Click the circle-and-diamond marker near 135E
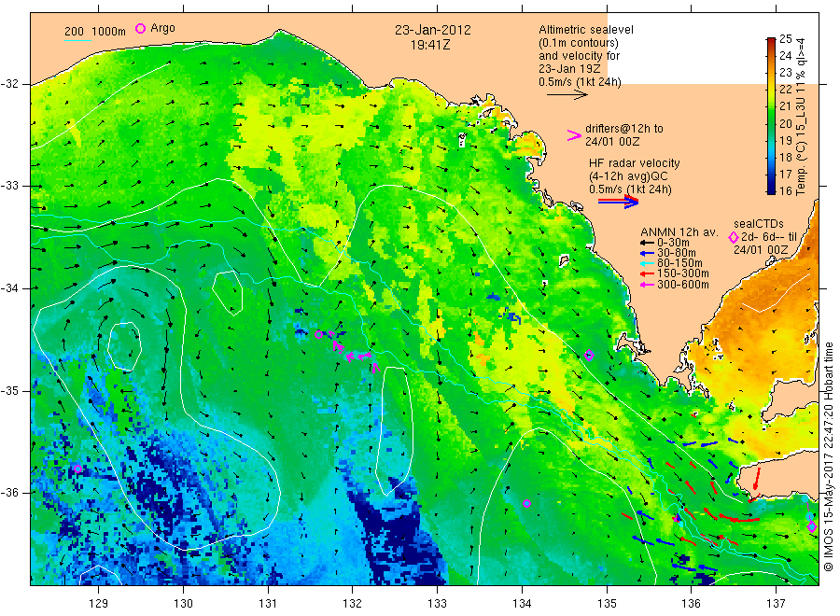 point(589,355)
